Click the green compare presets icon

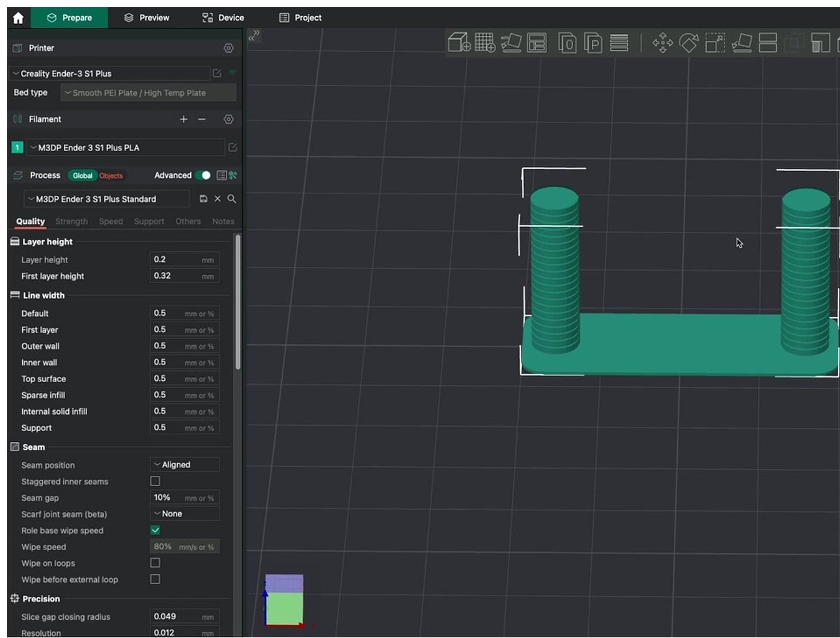(233, 175)
